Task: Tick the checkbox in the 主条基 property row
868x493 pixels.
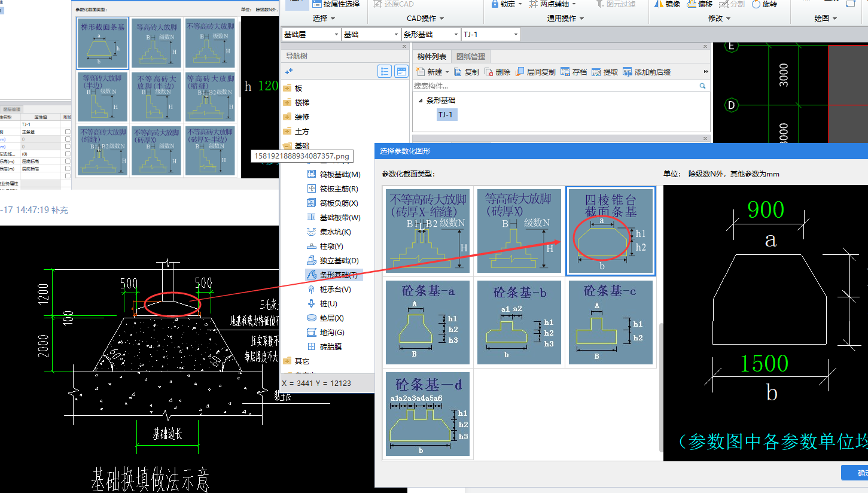Action: pos(68,132)
